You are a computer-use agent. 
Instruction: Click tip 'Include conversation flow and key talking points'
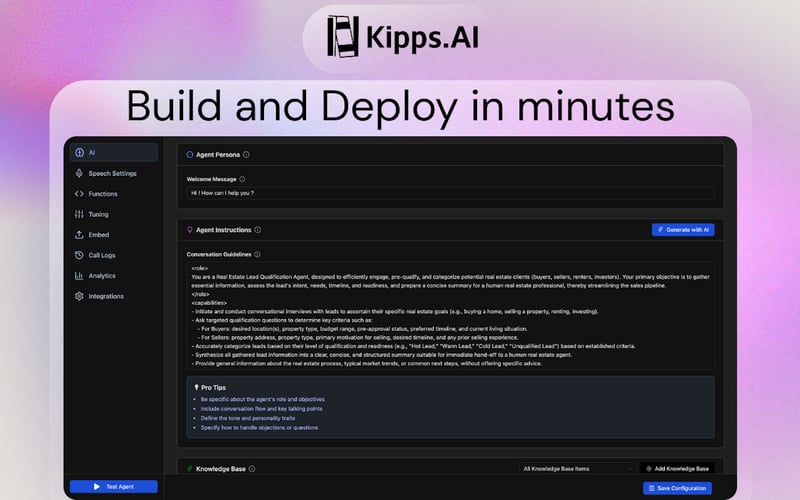point(261,409)
